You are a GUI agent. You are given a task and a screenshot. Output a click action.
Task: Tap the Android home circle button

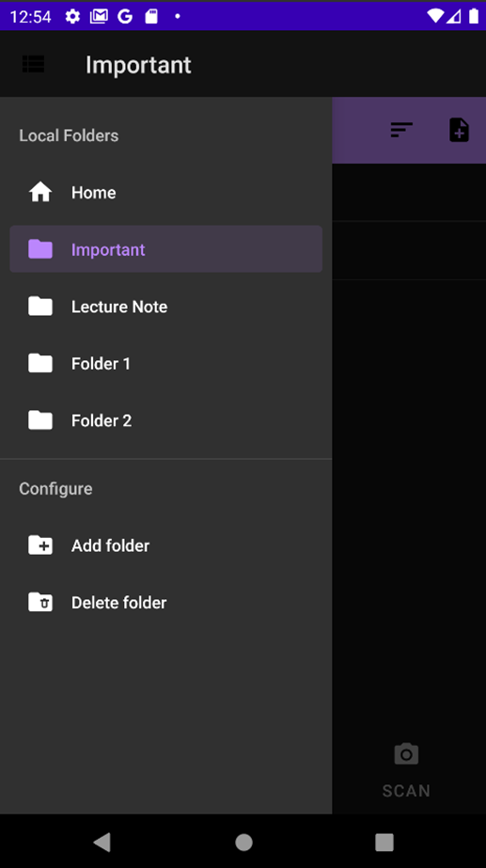(x=243, y=842)
